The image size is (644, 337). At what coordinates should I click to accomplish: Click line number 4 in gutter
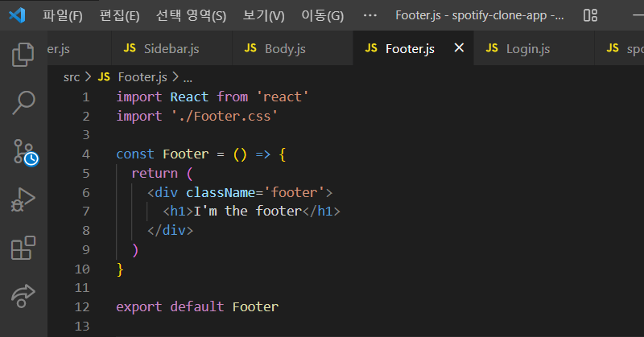[86, 154]
